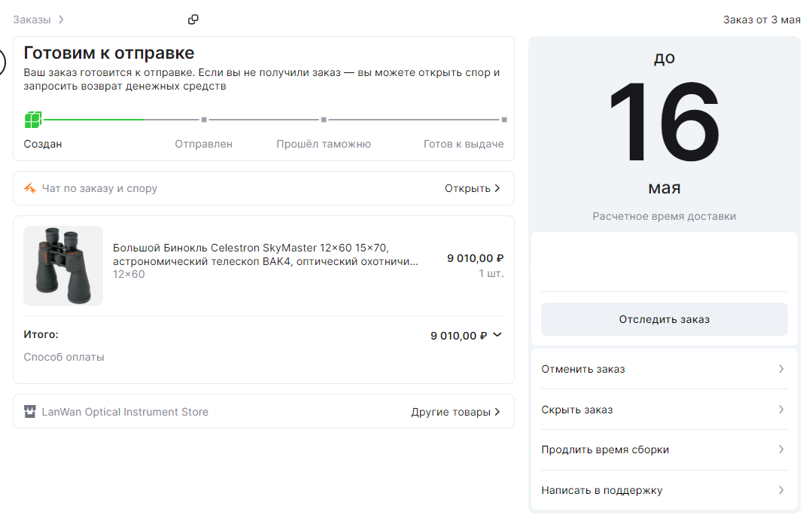The width and height of the screenshot is (812, 521).
Task: Choose Продлить время сборки option
Action: [x=665, y=449]
